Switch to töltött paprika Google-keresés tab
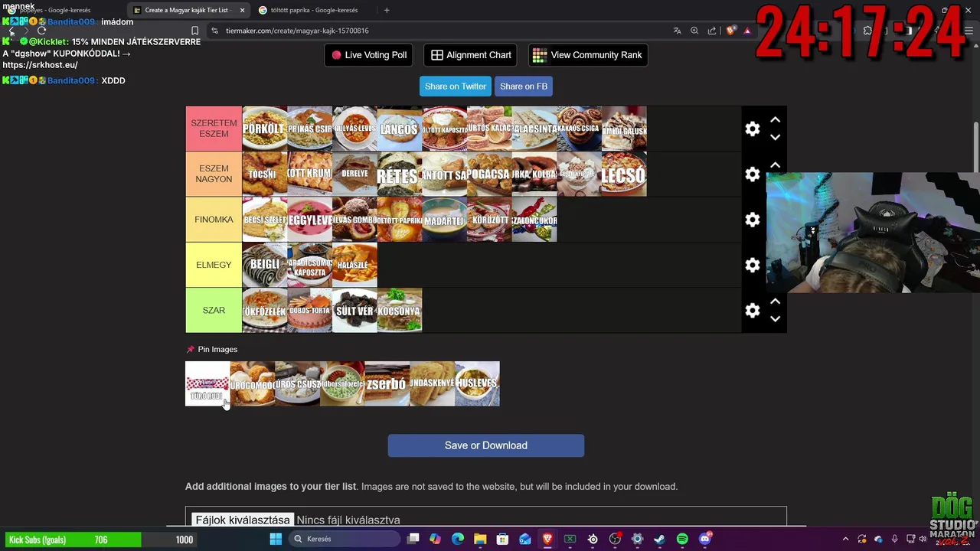Viewport: 980px width, 551px height. click(314, 10)
